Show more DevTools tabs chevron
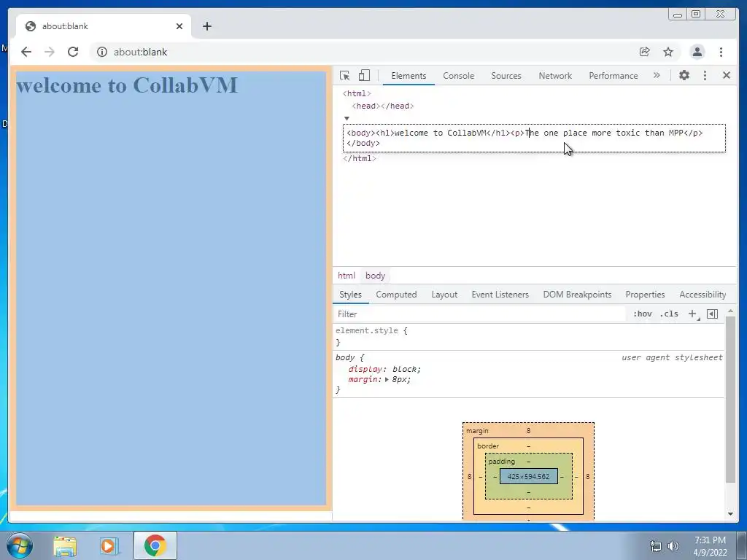This screenshot has height=560, width=747. (657, 75)
